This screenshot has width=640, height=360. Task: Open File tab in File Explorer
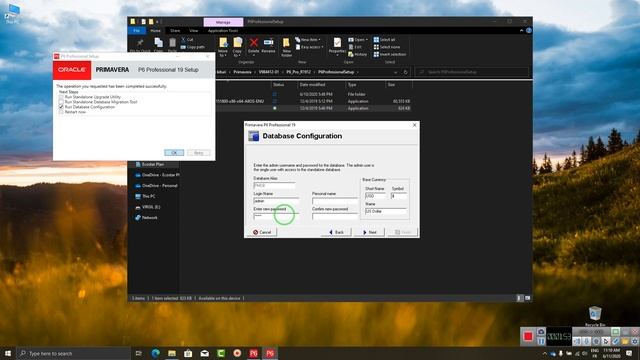click(x=137, y=31)
